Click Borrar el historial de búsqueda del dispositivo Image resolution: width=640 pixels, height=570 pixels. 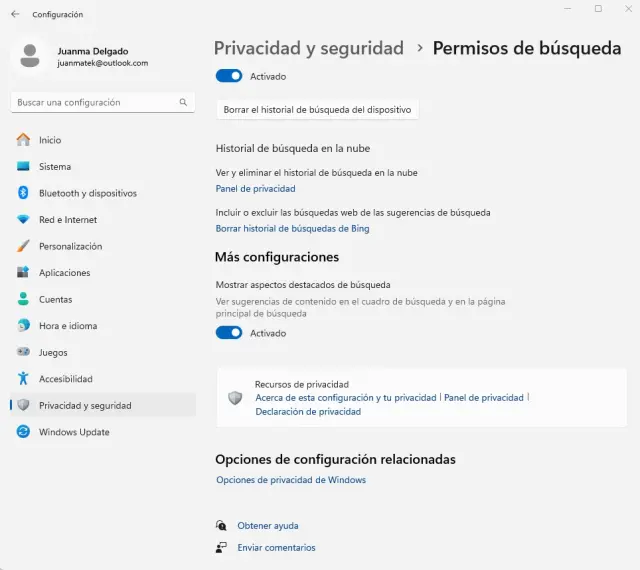point(317,110)
